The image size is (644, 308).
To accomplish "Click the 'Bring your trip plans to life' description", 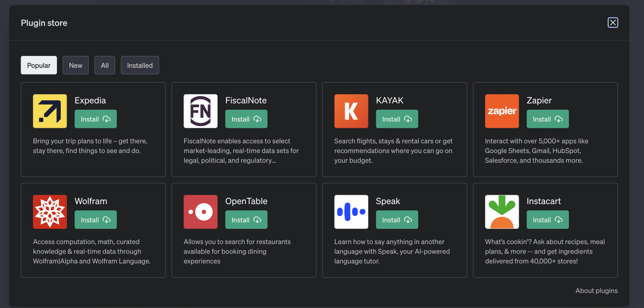I will pyautogui.click(x=90, y=146).
